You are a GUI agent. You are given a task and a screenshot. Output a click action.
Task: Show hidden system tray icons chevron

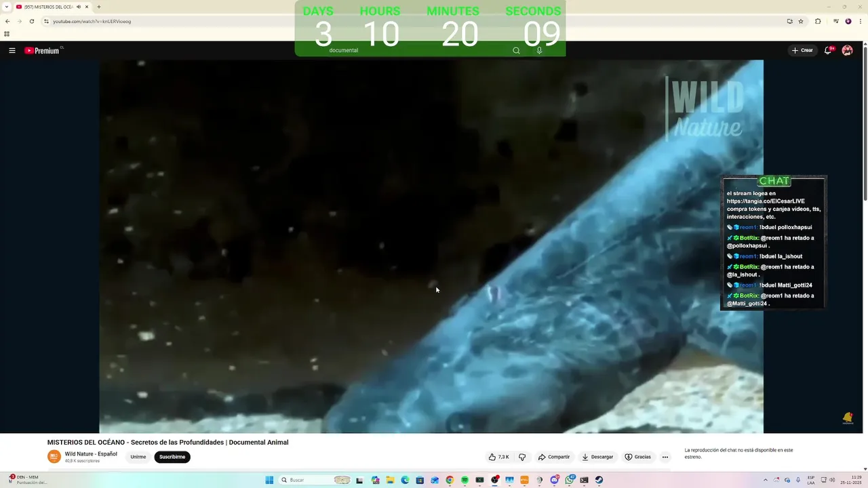[766, 480]
